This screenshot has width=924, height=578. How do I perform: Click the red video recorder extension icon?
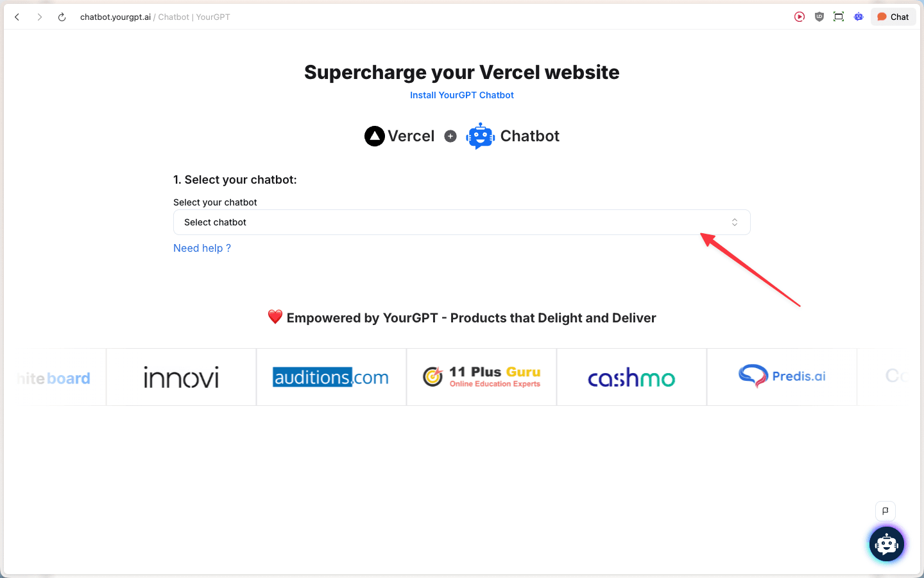(x=799, y=17)
